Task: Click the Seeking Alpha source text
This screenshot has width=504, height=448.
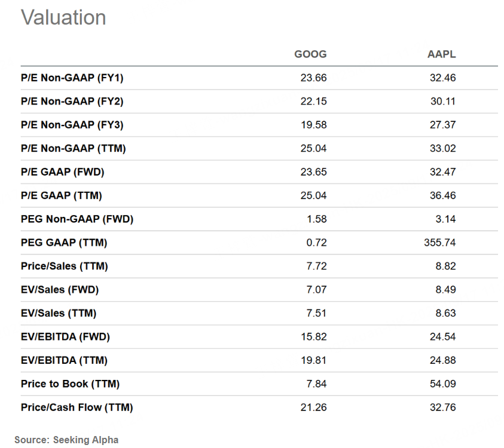Action: [x=86, y=440]
